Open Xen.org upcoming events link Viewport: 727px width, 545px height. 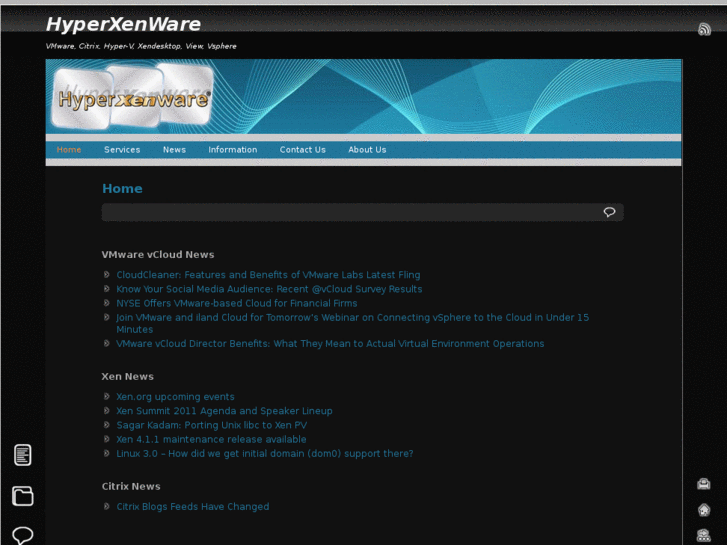click(175, 397)
